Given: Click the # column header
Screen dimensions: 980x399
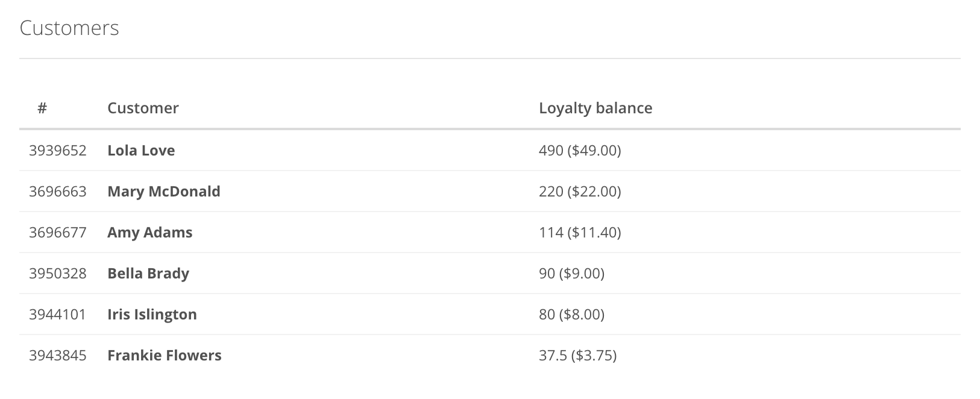Looking at the screenshot, I should (x=42, y=108).
